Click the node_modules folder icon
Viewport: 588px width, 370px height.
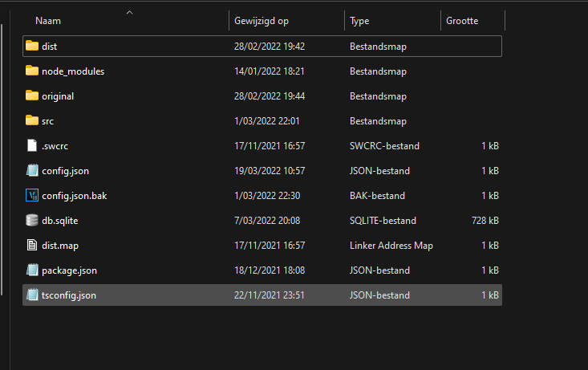32,71
